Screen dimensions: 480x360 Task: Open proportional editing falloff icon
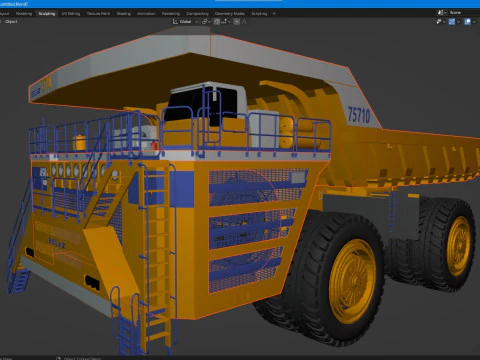point(244,22)
